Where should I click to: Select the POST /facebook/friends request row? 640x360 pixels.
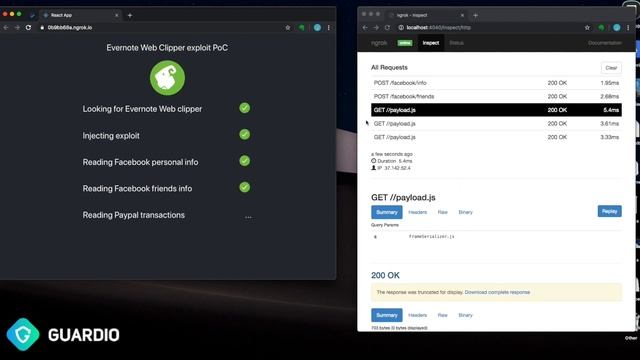(x=496, y=96)
